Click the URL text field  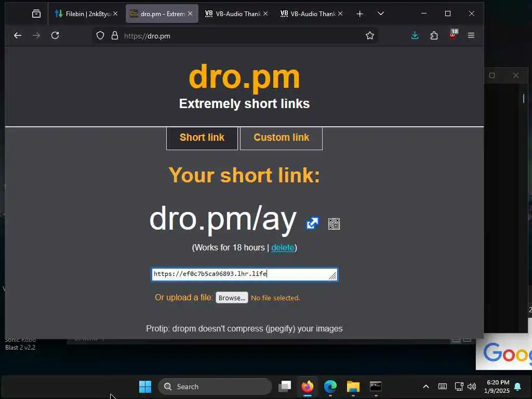click(245, 274)
